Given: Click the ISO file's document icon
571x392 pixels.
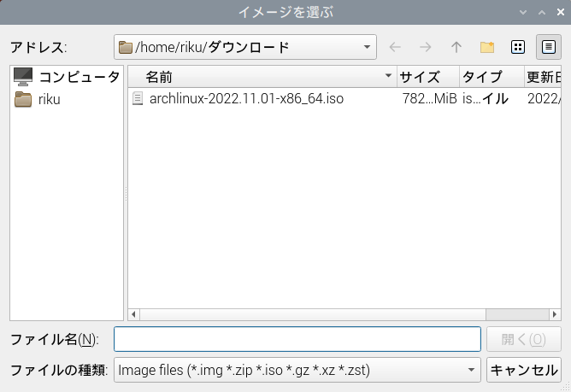Looking at the screenshot, I should coord(138,98).
